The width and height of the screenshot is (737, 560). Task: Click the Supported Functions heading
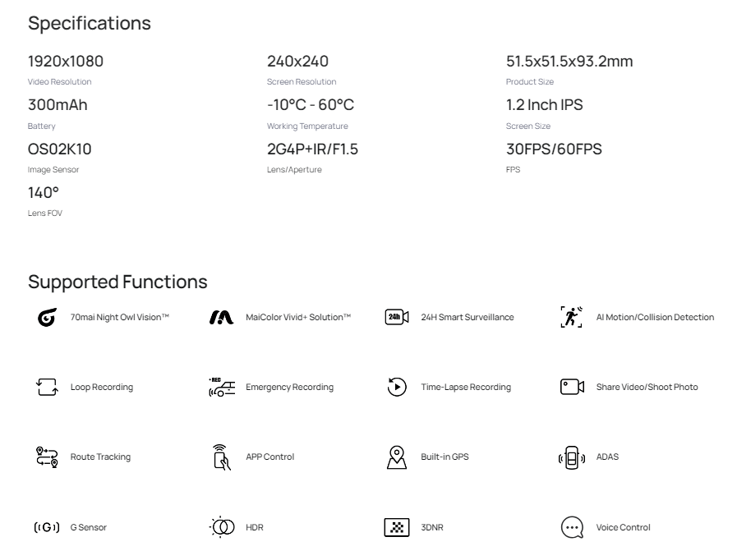click(x=117, y=282)
